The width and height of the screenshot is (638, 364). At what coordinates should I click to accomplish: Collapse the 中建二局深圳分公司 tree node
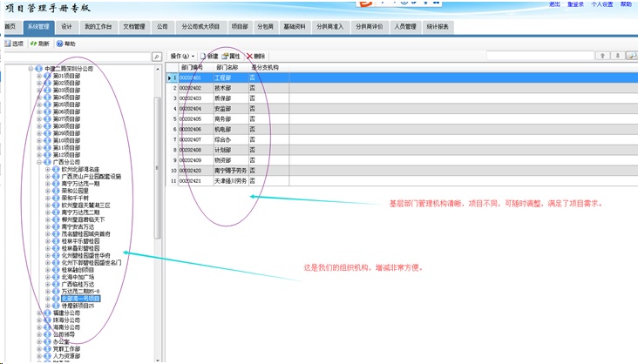coord(30,68)
